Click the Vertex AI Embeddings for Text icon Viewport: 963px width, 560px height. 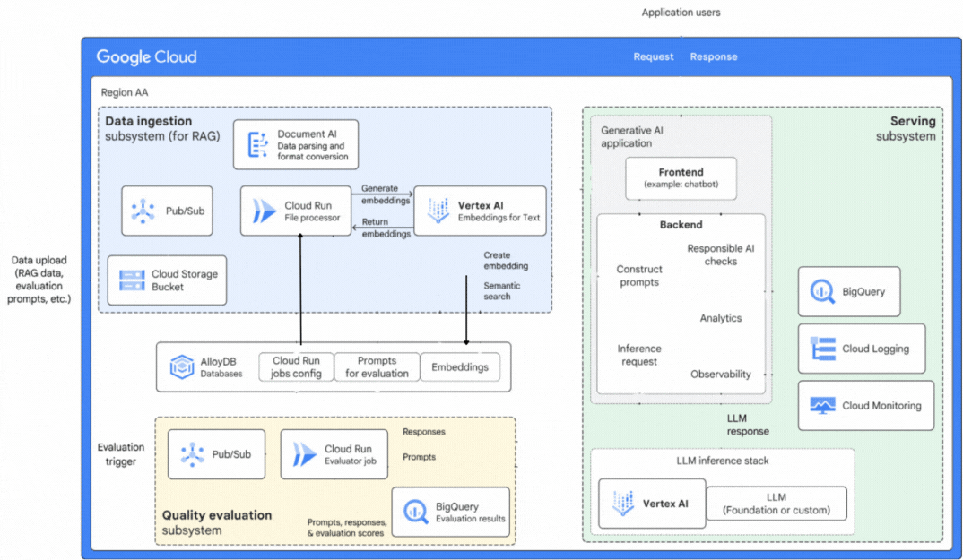click(x=438, y=211)
